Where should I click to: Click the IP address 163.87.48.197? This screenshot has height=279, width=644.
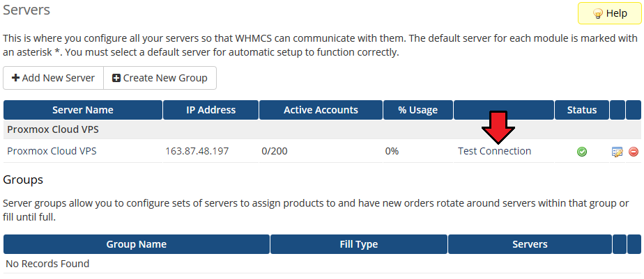click(x=197, y=151)
